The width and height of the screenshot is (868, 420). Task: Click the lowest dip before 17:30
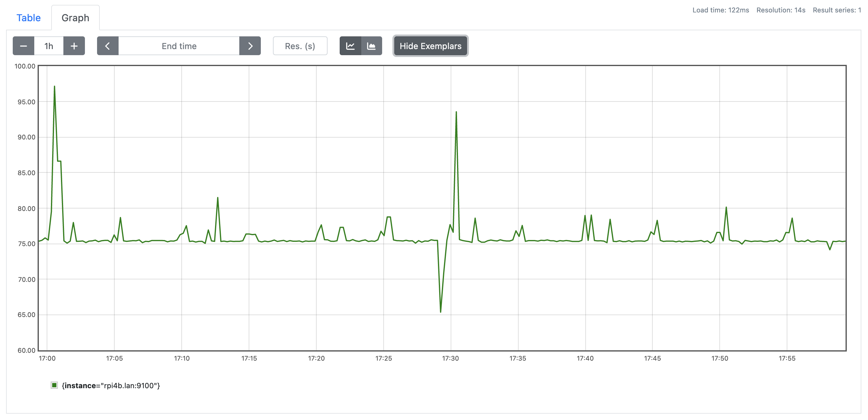coord(440,312)
